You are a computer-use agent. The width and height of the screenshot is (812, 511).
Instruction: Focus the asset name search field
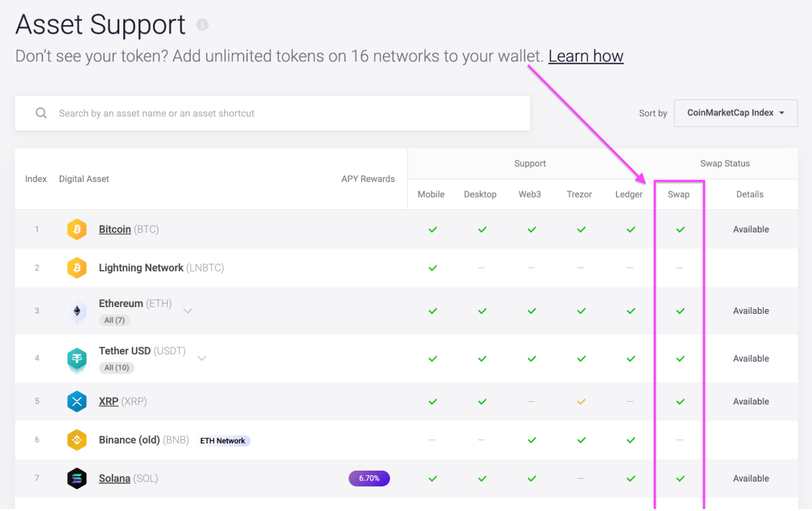[272, 113]
